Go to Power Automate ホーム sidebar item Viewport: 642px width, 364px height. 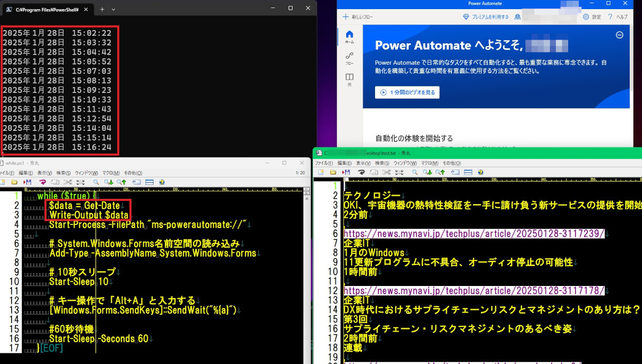[349, 37]
